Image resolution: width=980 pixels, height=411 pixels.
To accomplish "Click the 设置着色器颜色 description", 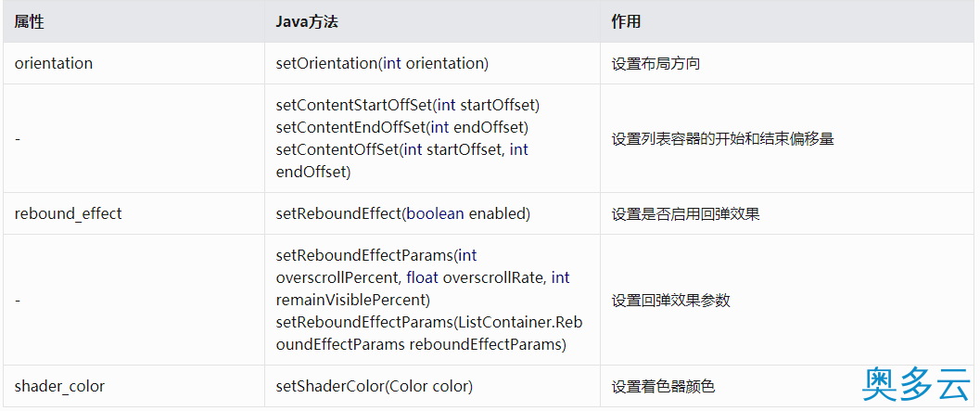I will point(663,387).
